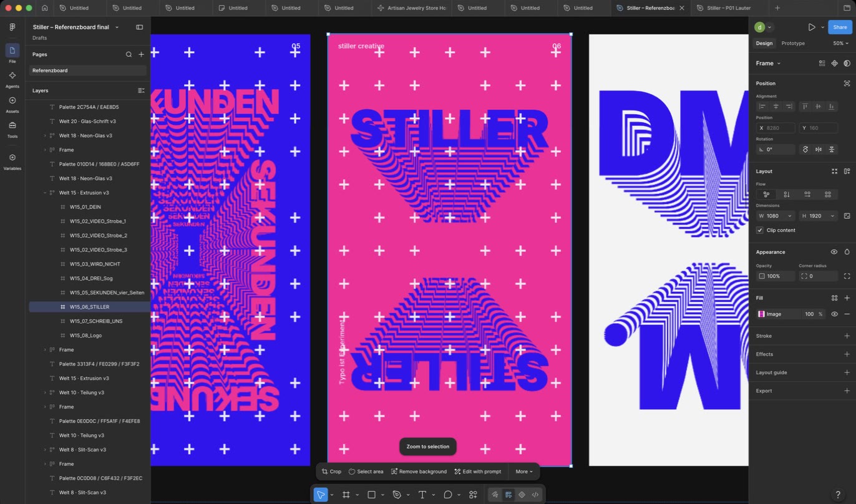Select horizontal flow layout option

pos(807,195)
